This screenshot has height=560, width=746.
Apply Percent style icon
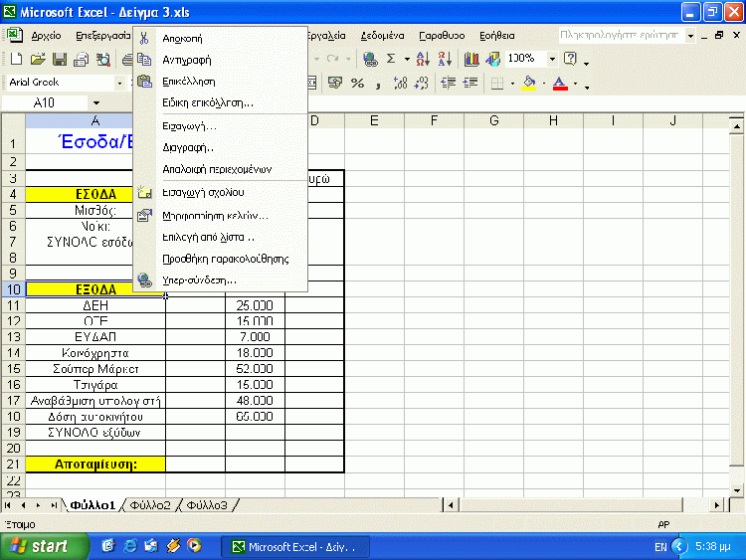pos(357,84)
